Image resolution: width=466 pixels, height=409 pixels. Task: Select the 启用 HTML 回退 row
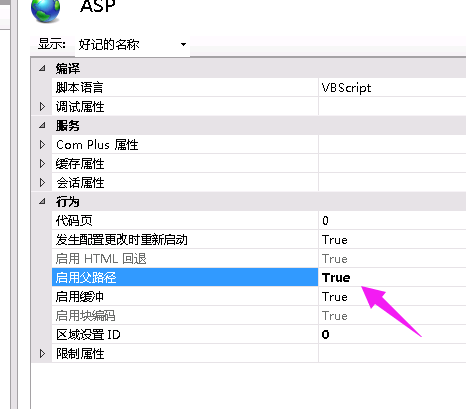(185, 259)
